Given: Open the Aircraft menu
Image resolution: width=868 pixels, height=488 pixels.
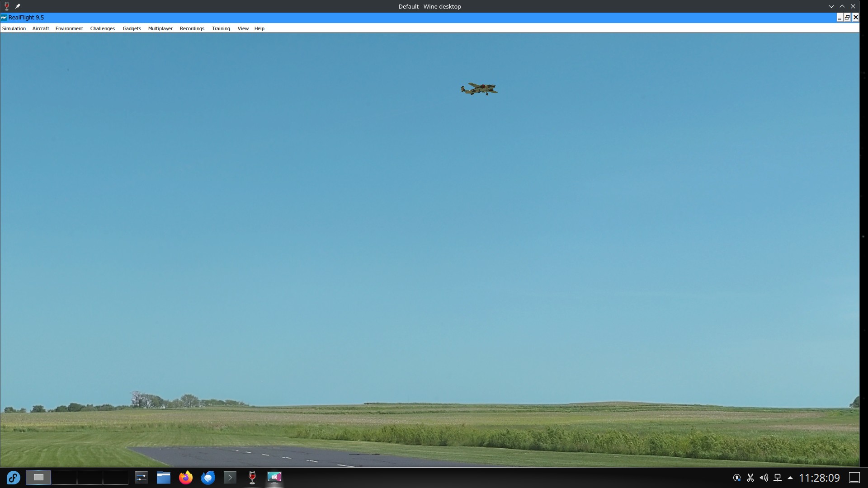Looking at the screenshot, I should coord(40,28).
